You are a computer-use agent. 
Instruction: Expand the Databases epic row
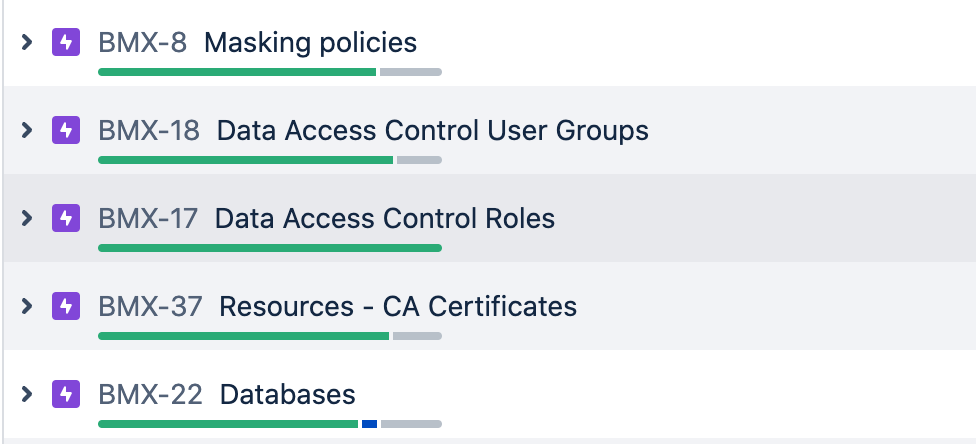click(x=28, y=394)
